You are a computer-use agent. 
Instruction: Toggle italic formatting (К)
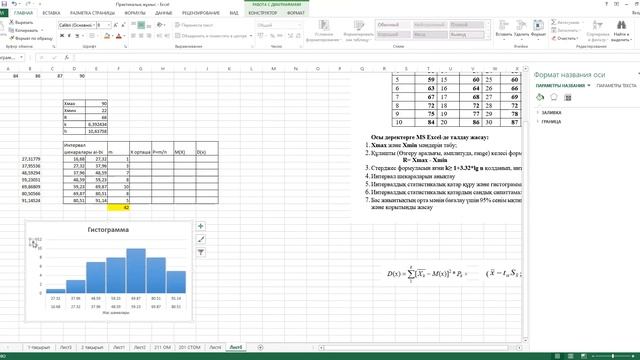coord(69,36)
